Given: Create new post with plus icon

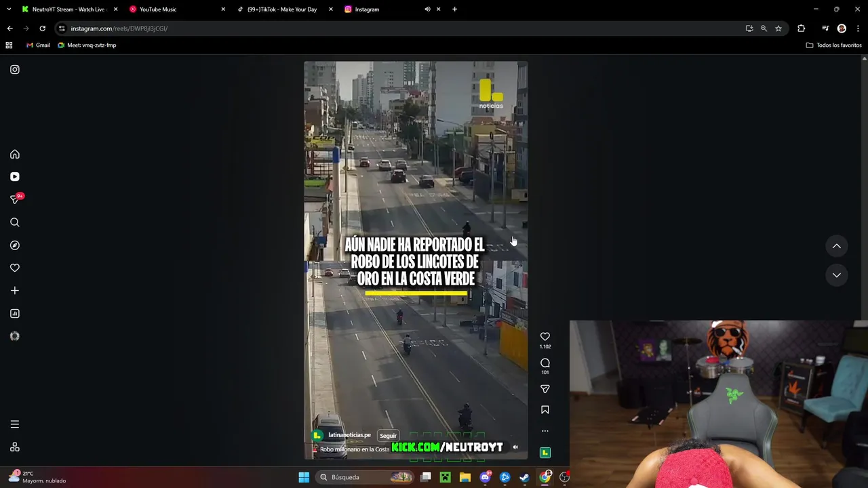Looking at the screenshot, I should pos(15,291).
